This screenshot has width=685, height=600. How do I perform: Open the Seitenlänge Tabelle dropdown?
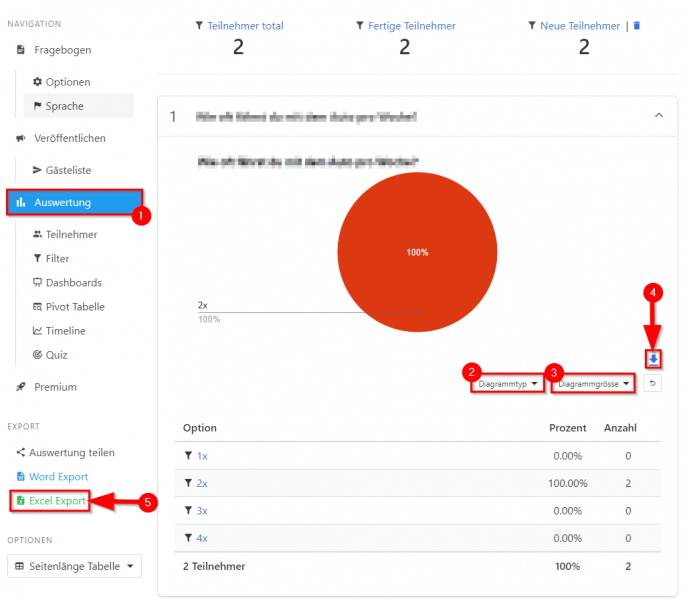74,566
